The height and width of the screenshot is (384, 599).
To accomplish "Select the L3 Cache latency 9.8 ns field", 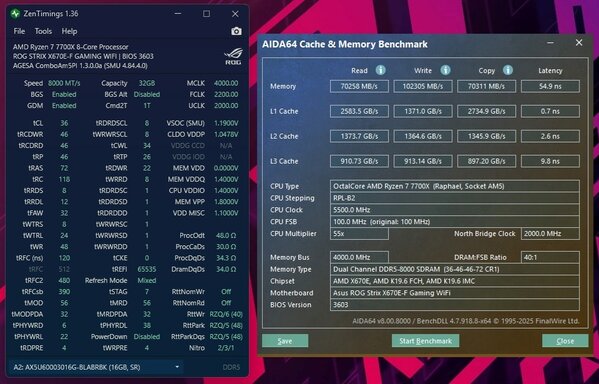I will [x=550, y=161].
